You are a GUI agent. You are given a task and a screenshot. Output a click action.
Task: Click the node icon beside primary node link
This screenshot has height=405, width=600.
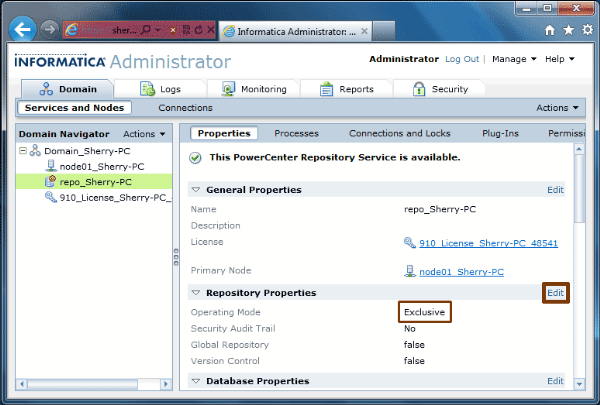coord(410,271)
